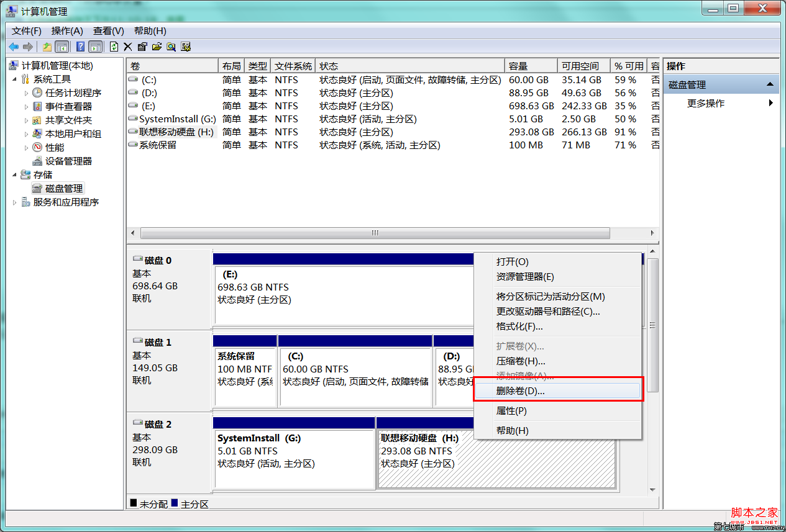Open volume Properties via toolbar icon
786x532 pixels.
[141, 47]
